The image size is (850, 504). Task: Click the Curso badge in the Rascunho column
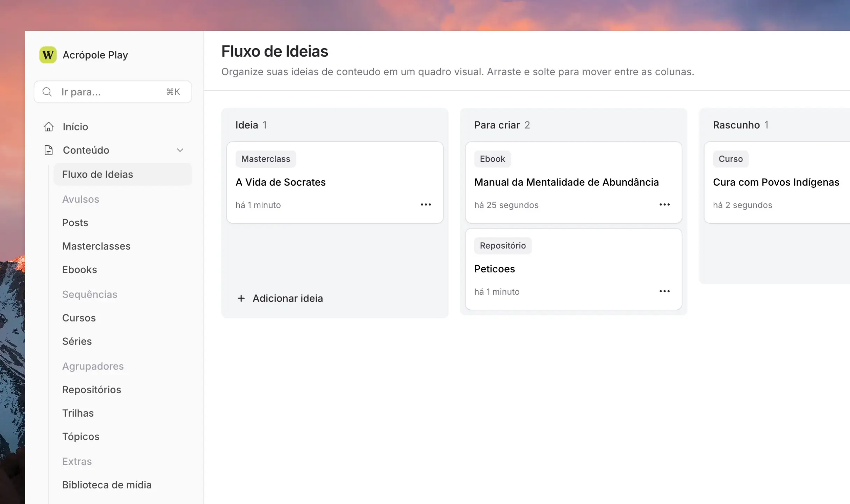(x=730, y=159)
